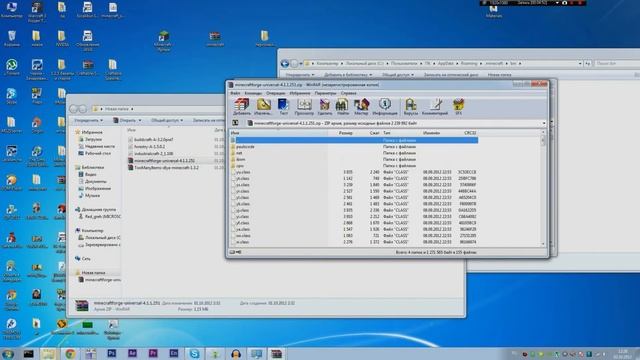Sort by the Изменён column in WinRAR
The width and height of the screenshot is (640, 360).
tap(431, 133)
